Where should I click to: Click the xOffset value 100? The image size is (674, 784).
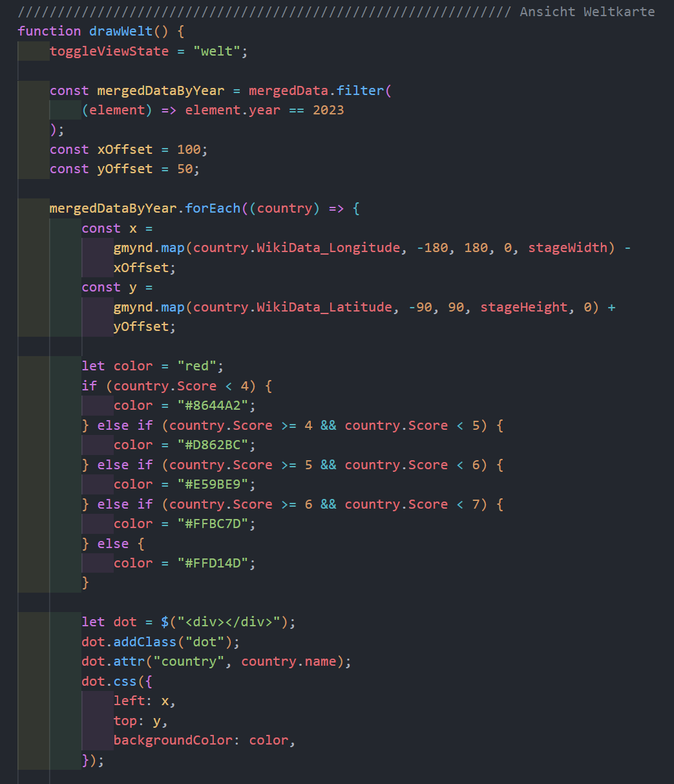coord(189,149)
